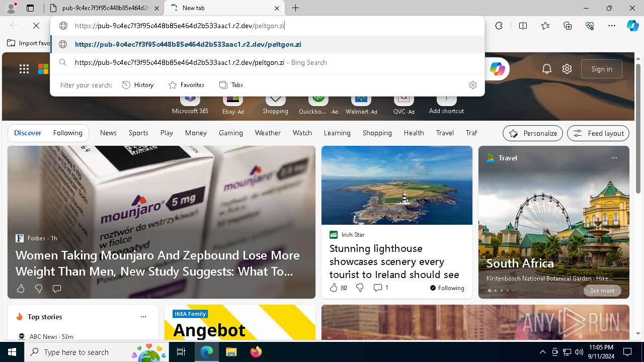This screenshot has height=362, width=644.
Task: Open the QVC shortcut
Action: [x=403, y=104]
